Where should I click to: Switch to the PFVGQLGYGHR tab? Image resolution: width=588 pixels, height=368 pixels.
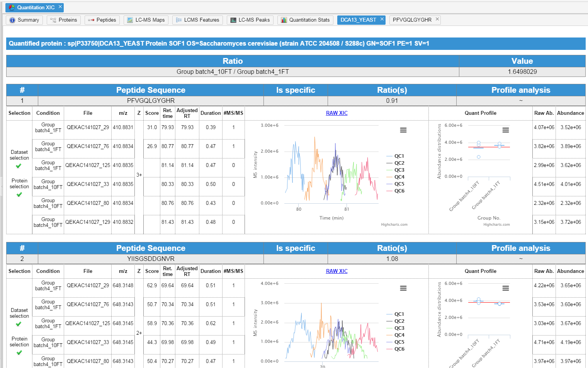coord(412,20)
